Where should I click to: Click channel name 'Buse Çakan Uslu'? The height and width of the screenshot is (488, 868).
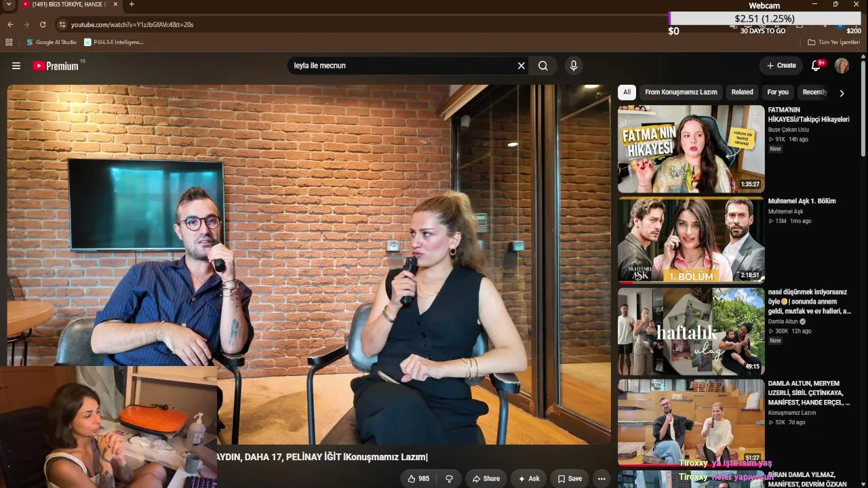(x=788, y=129)
